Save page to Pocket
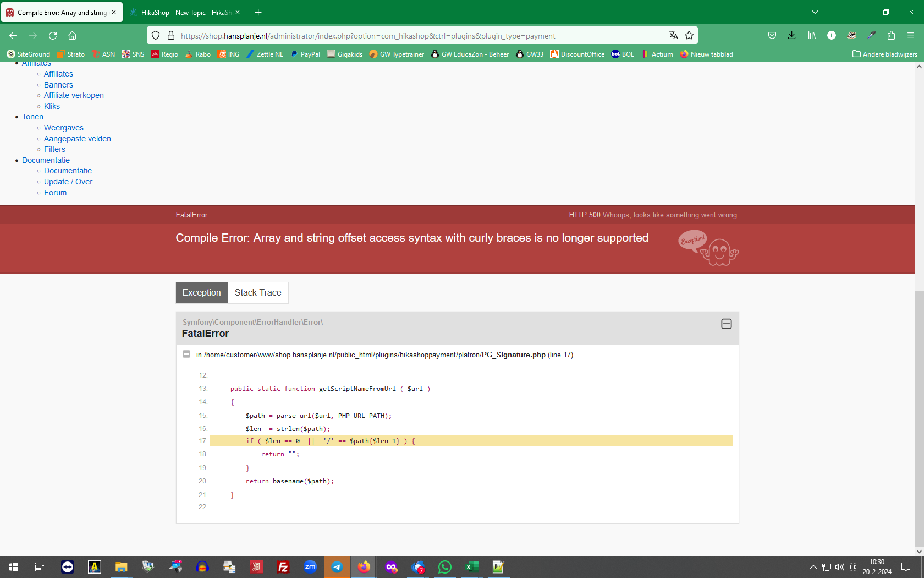 click(772, 35)
